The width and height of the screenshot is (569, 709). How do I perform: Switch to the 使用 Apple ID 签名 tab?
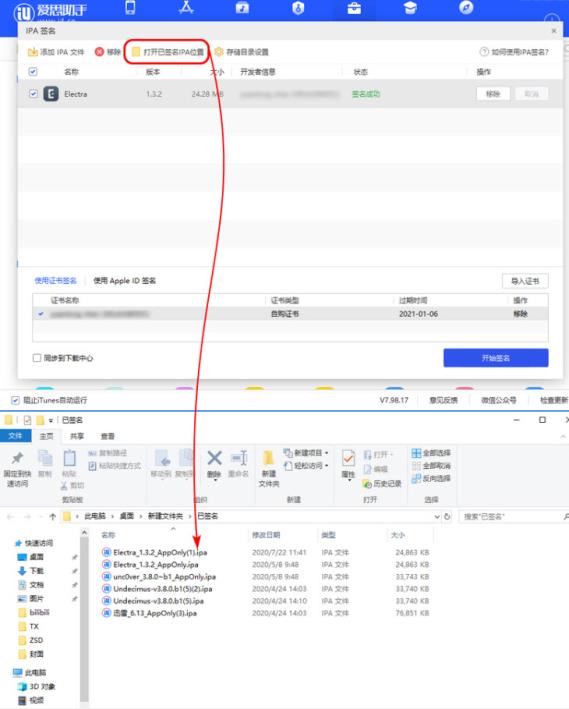tap(124, 281)
